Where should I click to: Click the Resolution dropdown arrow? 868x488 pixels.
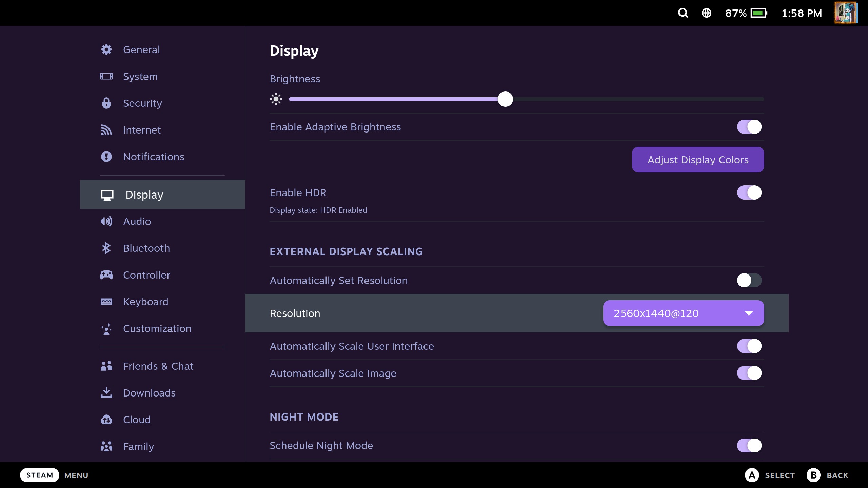coord(749,313)
